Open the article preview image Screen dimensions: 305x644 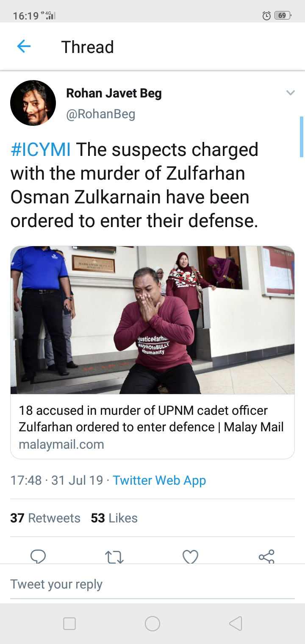(x=152, y=320)
